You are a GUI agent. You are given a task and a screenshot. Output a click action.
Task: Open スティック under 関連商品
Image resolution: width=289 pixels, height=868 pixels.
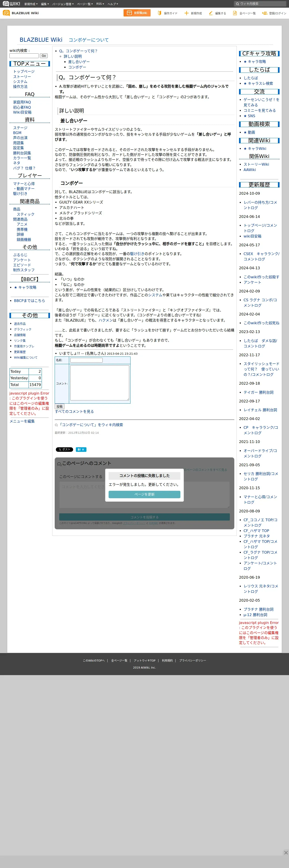(26, 214)
